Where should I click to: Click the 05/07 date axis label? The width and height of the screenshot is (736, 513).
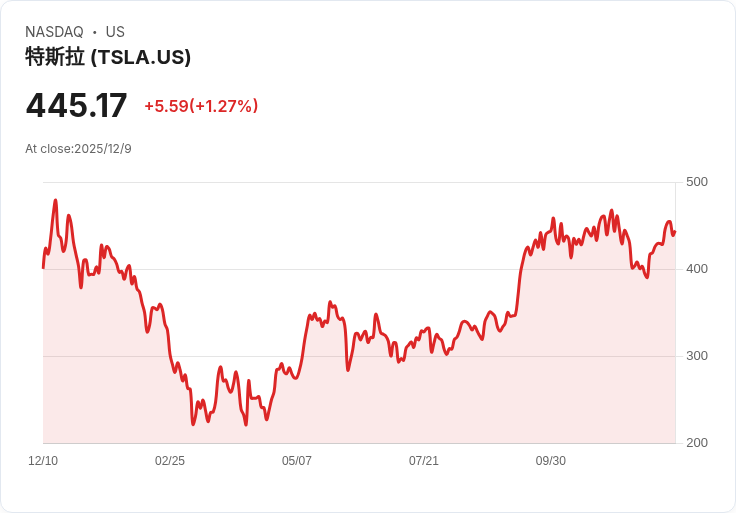(x=297, y=461)
